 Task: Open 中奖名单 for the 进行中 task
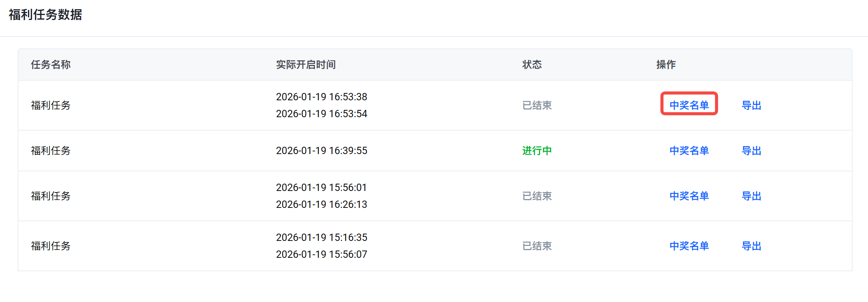click(x=689, y=150)
